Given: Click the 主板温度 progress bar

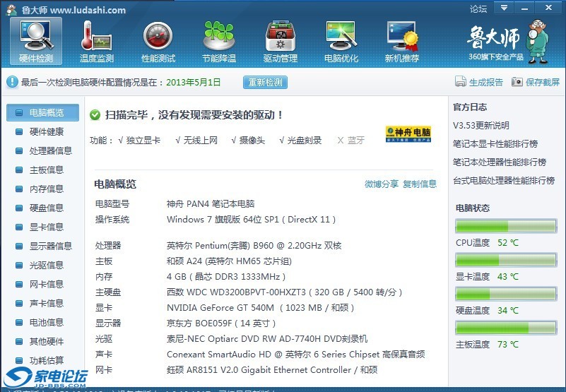Looking at the screenshot, I should coord(506,328).
